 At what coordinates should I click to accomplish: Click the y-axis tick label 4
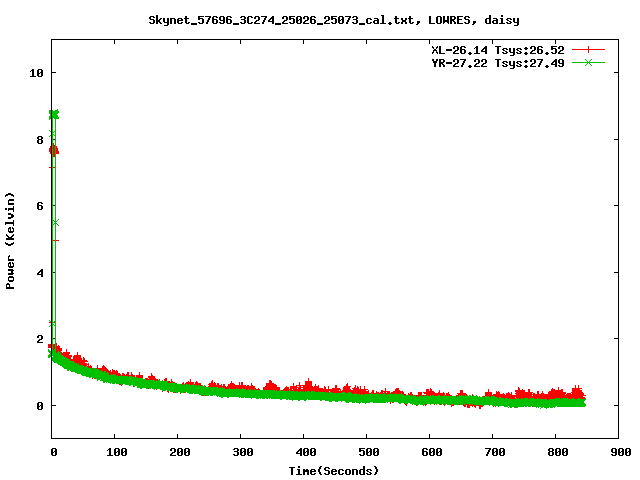click(x=40, y=273)
